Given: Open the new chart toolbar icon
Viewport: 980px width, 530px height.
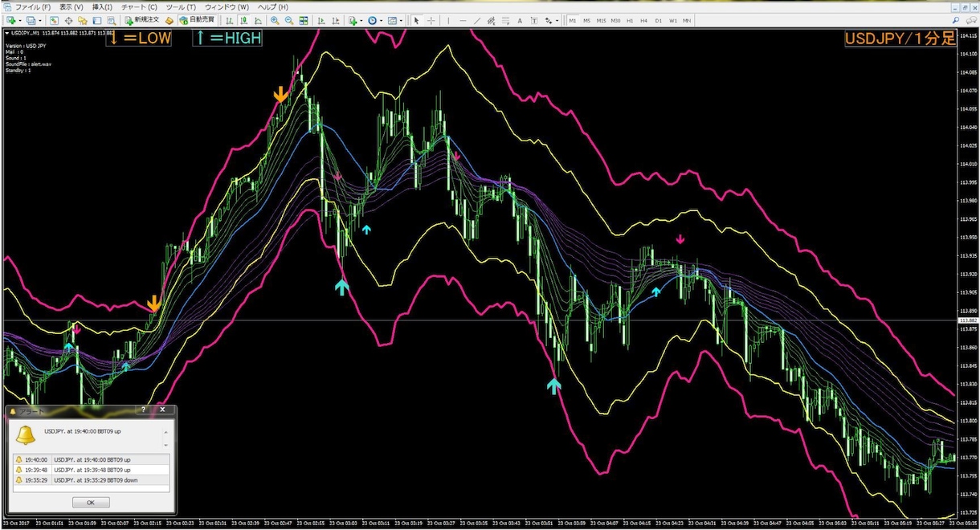Looking at the screenshot, I should 11,20.
